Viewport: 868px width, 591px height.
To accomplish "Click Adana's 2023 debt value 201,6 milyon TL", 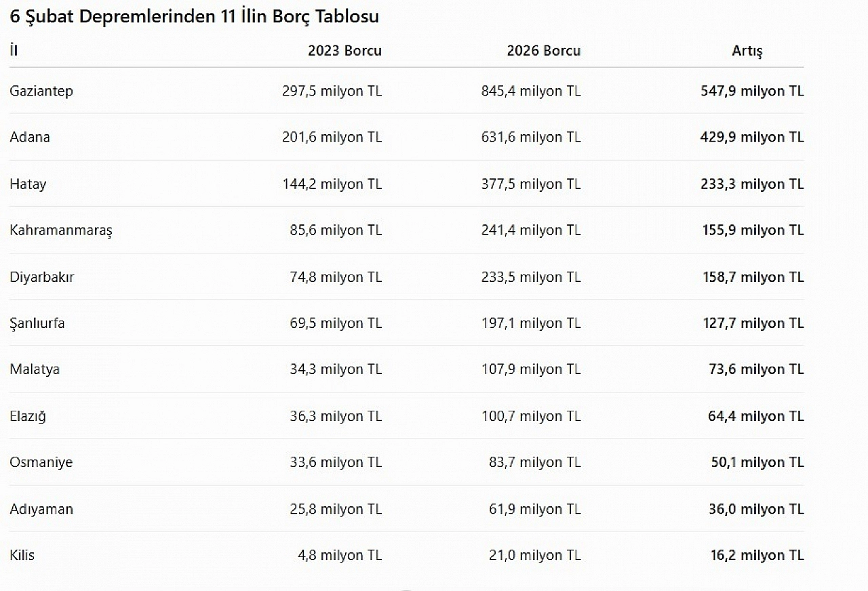I will [332, 137].
